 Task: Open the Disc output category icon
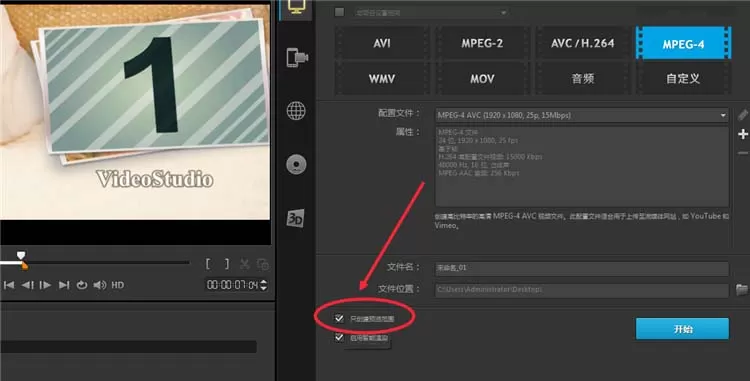click(x=296, y=164)
